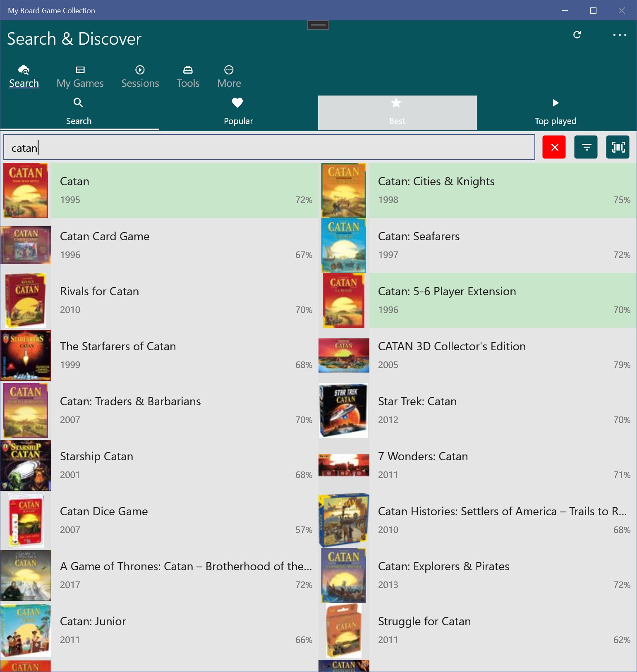The image size is (637, 672).
Task: Select 'Catan: Traders & Barbarians' title
Action: (130, 402)
